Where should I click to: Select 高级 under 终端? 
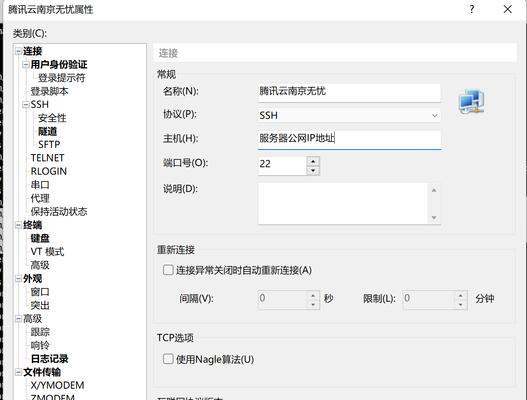pyautogui.click(x=40, y=265)
